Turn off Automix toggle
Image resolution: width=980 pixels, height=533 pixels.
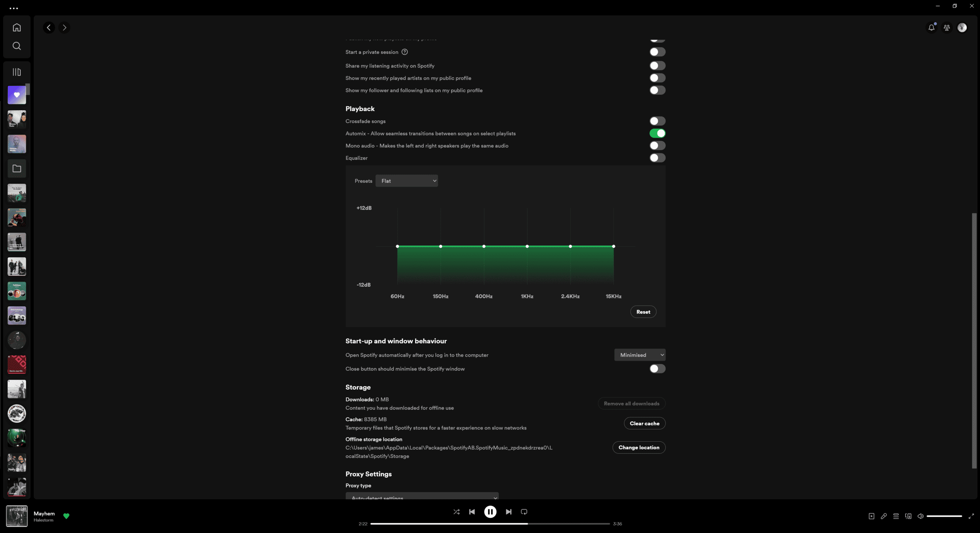tap(657, 133)
